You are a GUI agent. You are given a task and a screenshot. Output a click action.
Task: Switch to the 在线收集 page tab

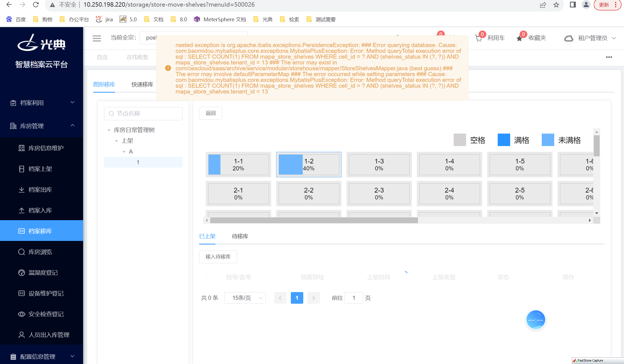tap(137, 57)
